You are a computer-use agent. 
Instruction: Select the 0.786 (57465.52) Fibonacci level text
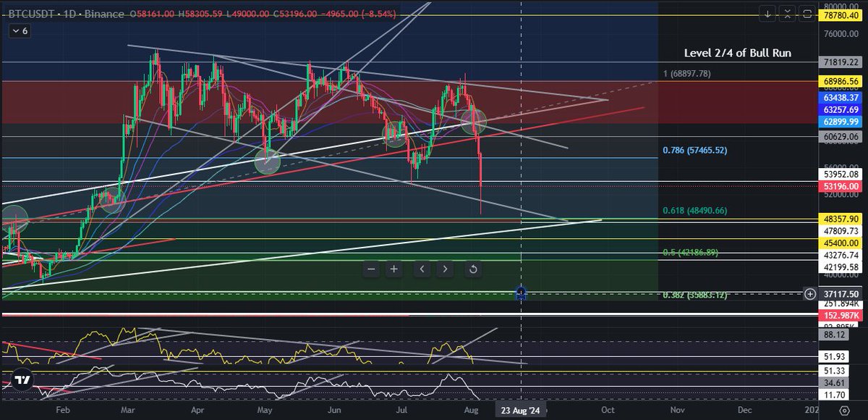tap(695, 151)
